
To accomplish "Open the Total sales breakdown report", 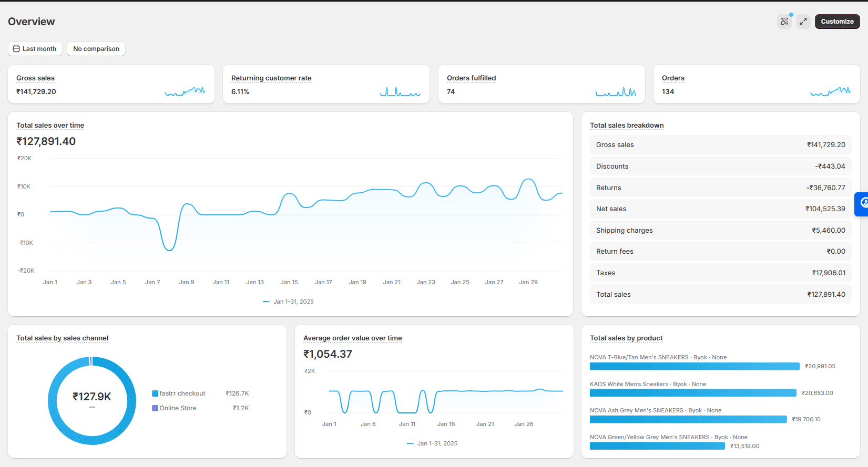I will pyautogui.click(x=627, y=126).
